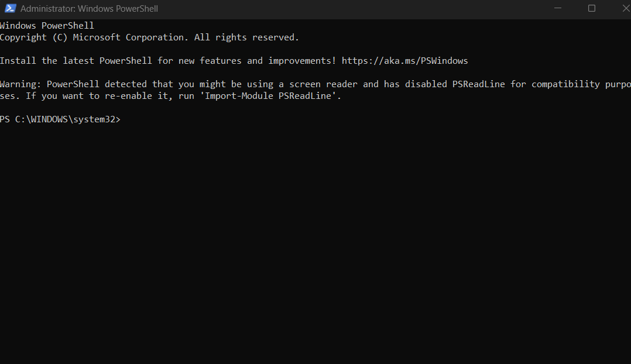The height and width of the screenshot is (364, 631).
Task: Click the "All rights reserved." text
Action: pyautogui.click(x=246, y=37)
